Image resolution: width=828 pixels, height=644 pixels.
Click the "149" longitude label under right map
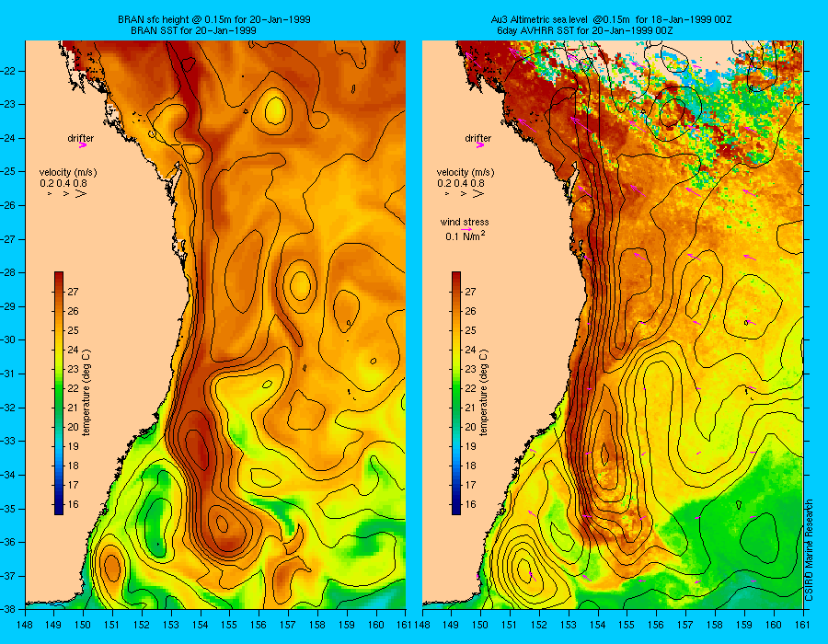pyautogui.click(x=451, y=626)
